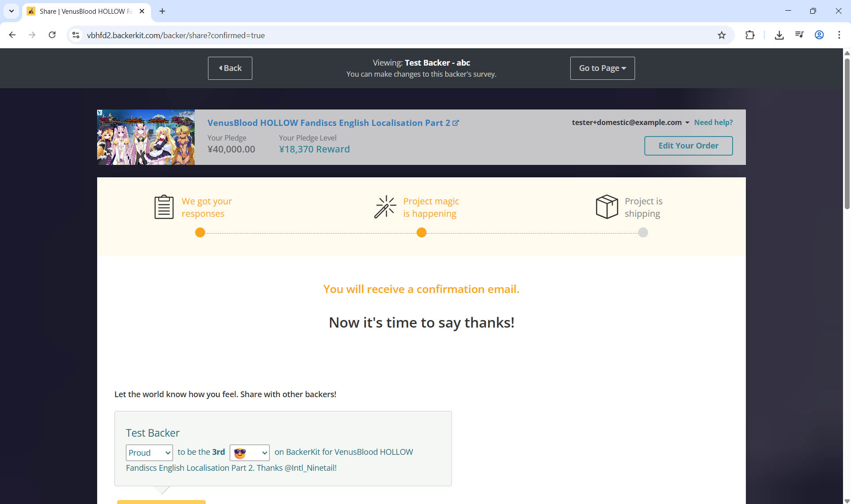
Task: Click the browser back arrow
Action: pos(12,35)
